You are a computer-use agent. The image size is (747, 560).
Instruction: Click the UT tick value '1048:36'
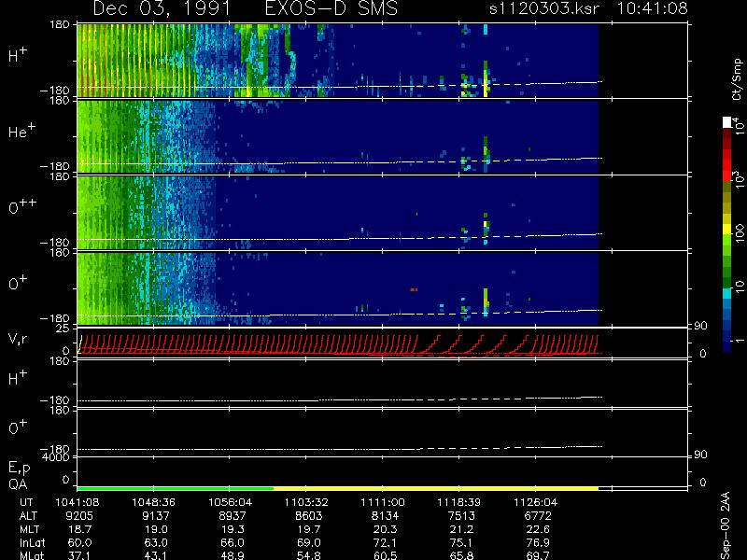point(153,502)
